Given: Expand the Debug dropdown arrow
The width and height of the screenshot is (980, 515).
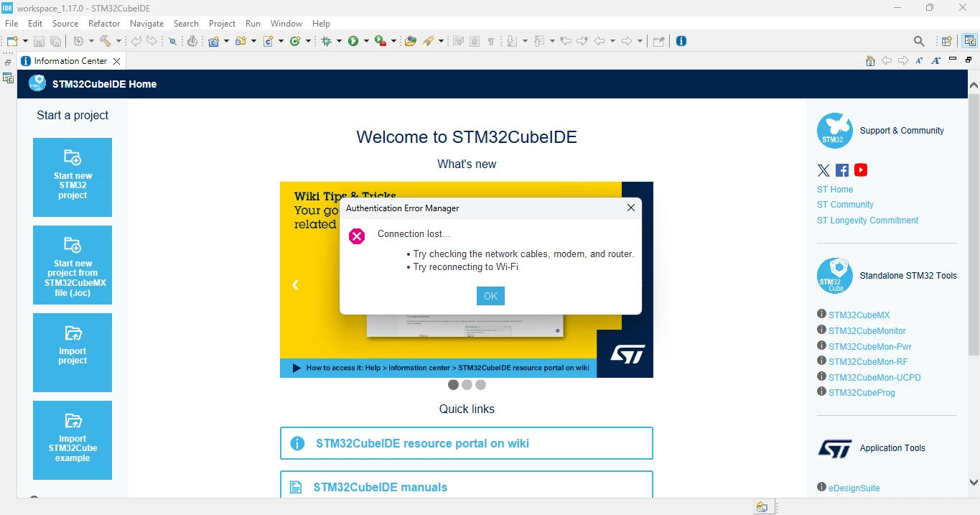Looking at the screenshot, I should point(339,41).
